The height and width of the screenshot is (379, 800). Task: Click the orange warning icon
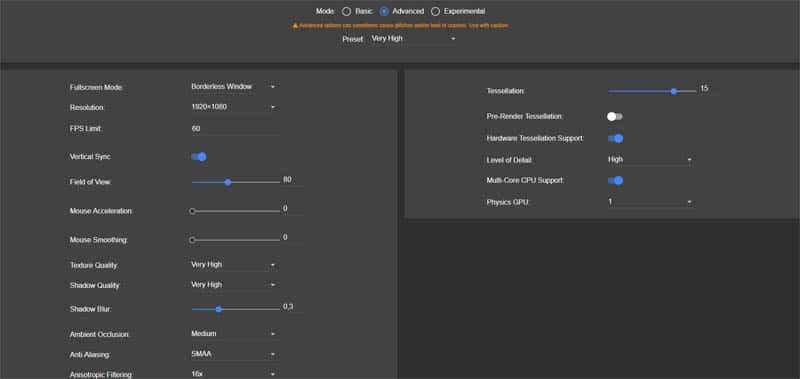tap(295, 26)
